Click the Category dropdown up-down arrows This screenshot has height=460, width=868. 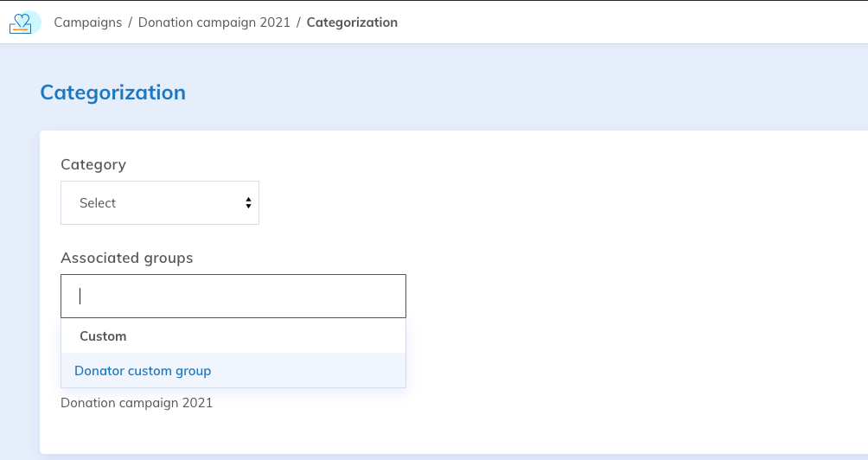click(248, 203)
